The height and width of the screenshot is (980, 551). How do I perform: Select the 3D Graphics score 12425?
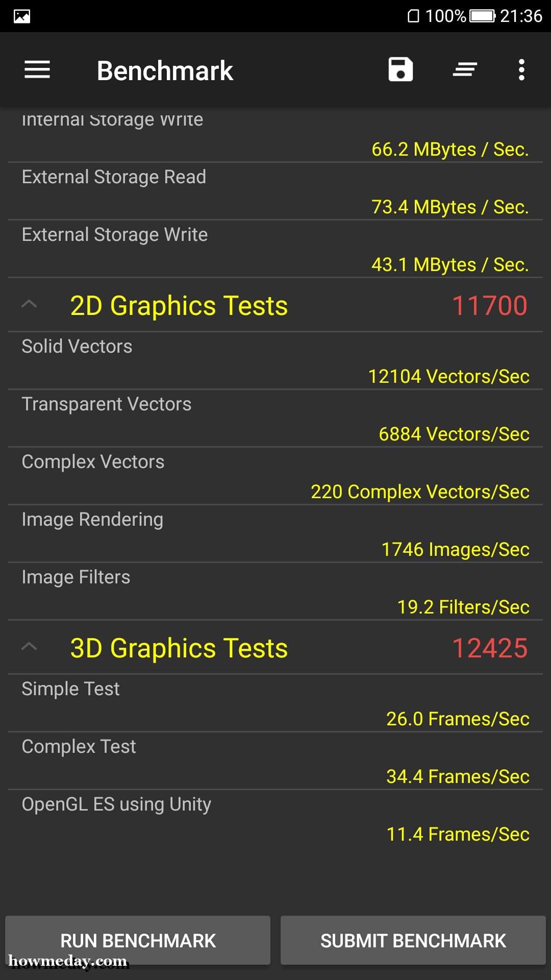point(490,648)
